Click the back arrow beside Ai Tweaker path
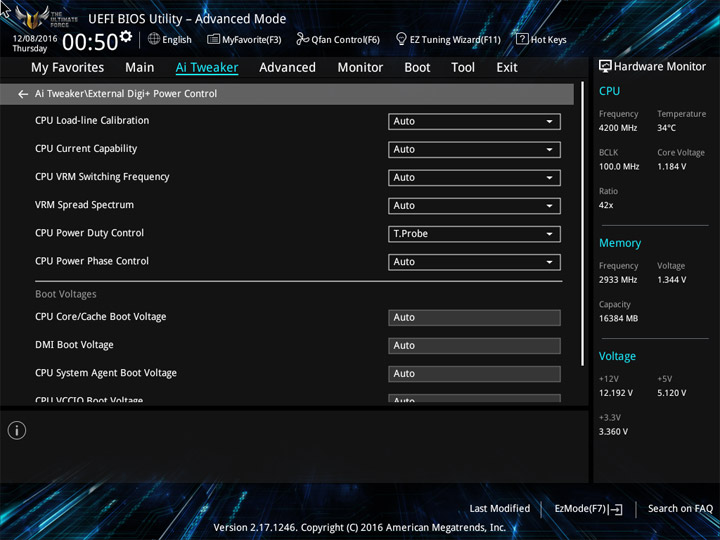The image size is (720, 540). (22, 94)
